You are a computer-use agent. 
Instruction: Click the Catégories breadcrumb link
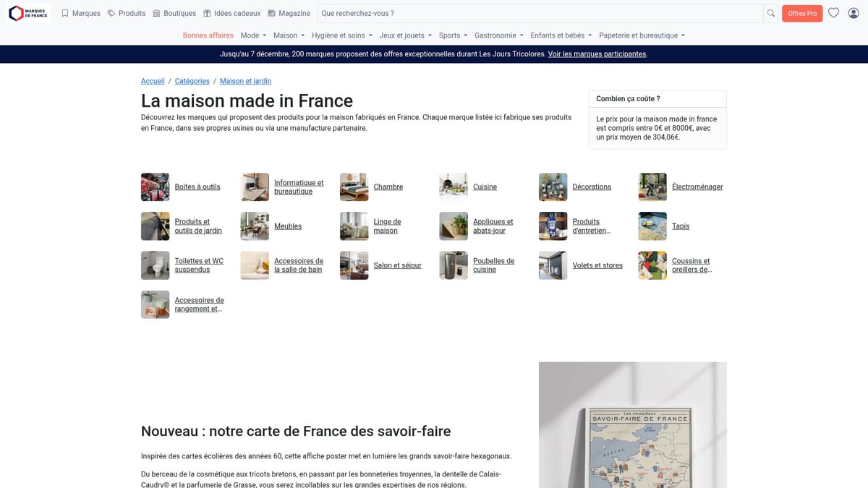(x=192, y=81)
